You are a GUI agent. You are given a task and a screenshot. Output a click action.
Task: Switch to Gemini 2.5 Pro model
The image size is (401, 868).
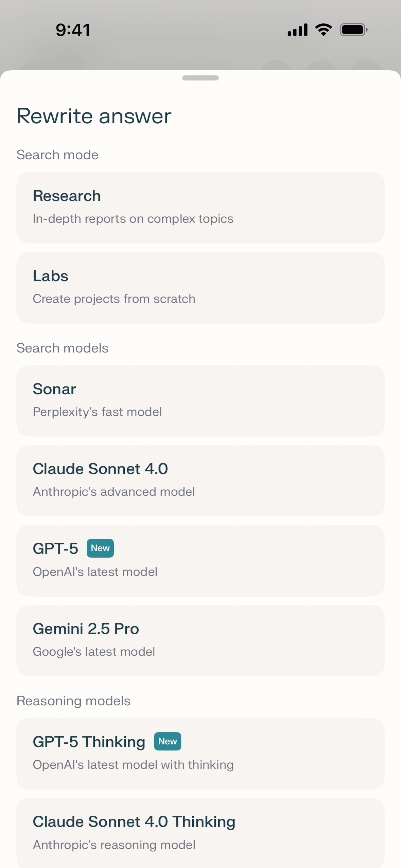click(x=200, y=640)
